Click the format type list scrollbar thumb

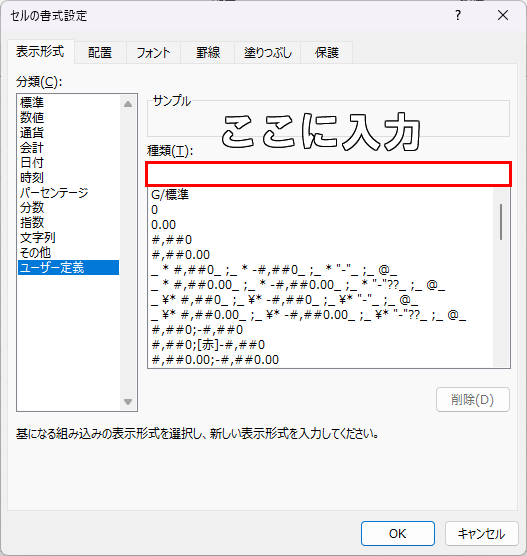point(501,222)
